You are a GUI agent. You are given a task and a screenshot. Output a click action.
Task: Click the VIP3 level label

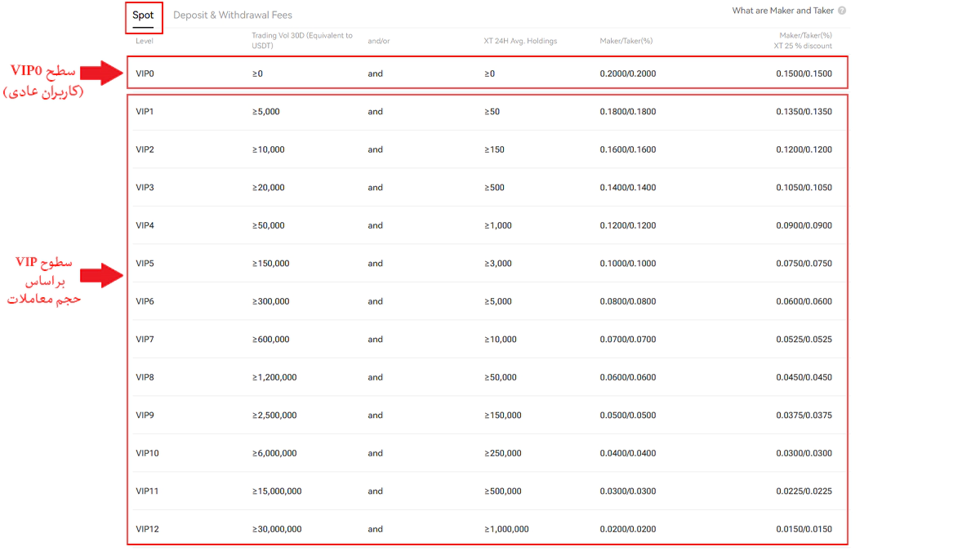coord(145,188)
